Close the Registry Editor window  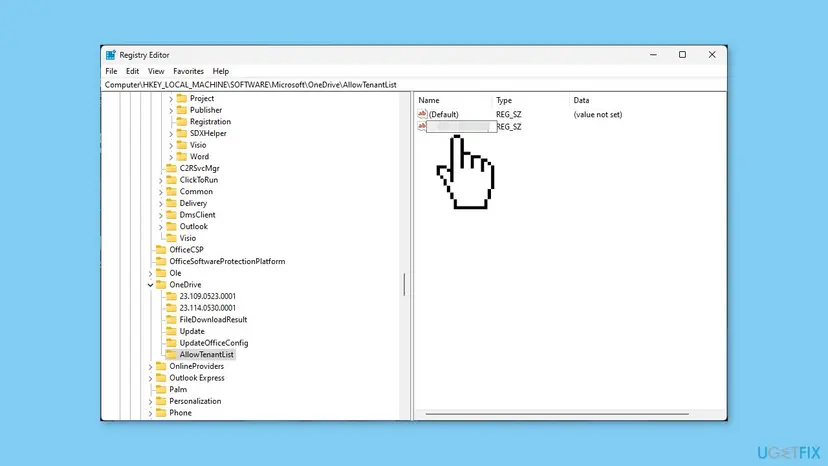[x=712, y=55]
